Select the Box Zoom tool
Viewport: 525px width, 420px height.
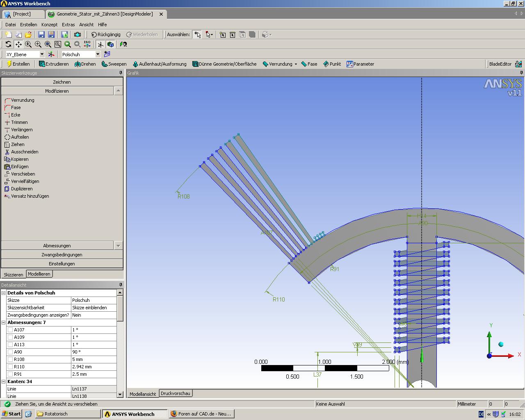point(38,44)
